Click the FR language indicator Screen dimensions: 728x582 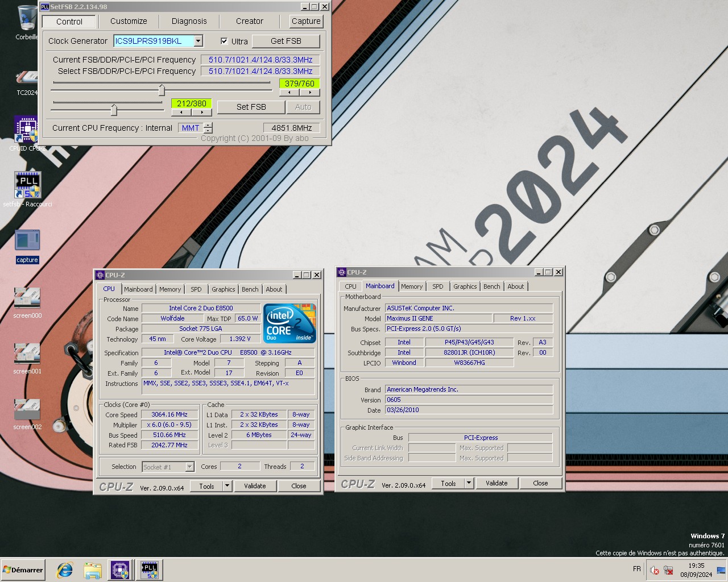(x=637, y=569)
